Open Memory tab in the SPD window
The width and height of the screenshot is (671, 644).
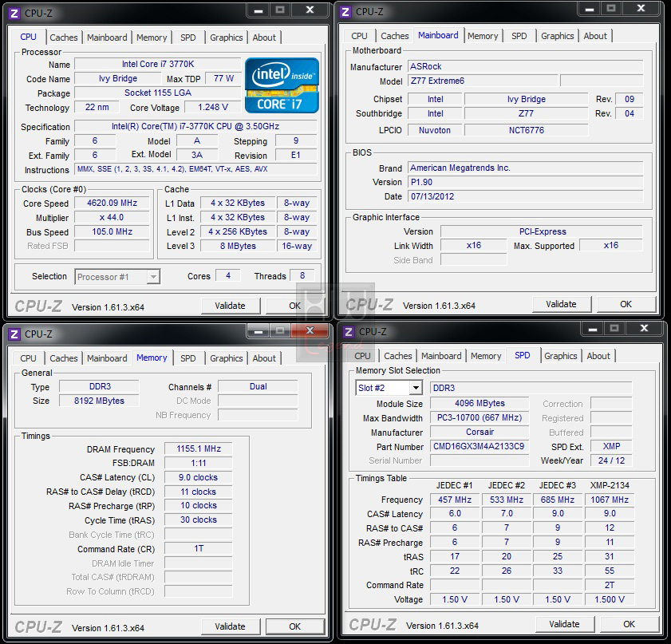pos(486,356)
